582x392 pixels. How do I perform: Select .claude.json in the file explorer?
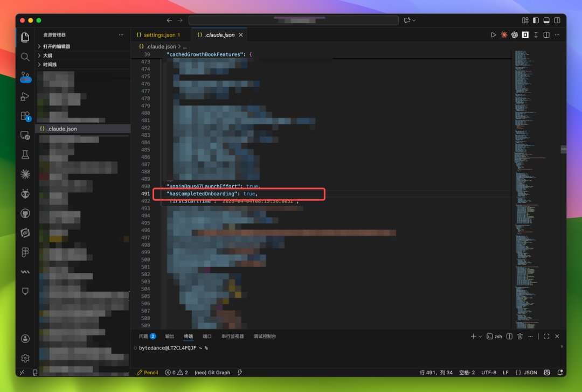click(x=83, y=129)
